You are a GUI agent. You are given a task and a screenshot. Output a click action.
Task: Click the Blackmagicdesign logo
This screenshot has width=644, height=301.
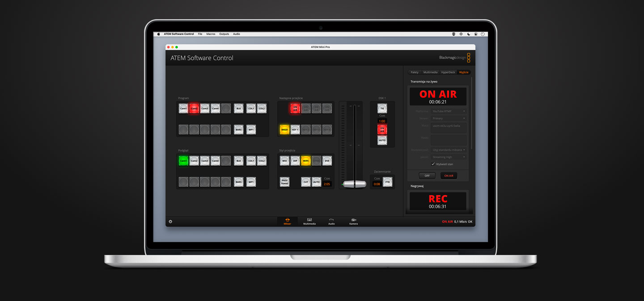point(454,58)
